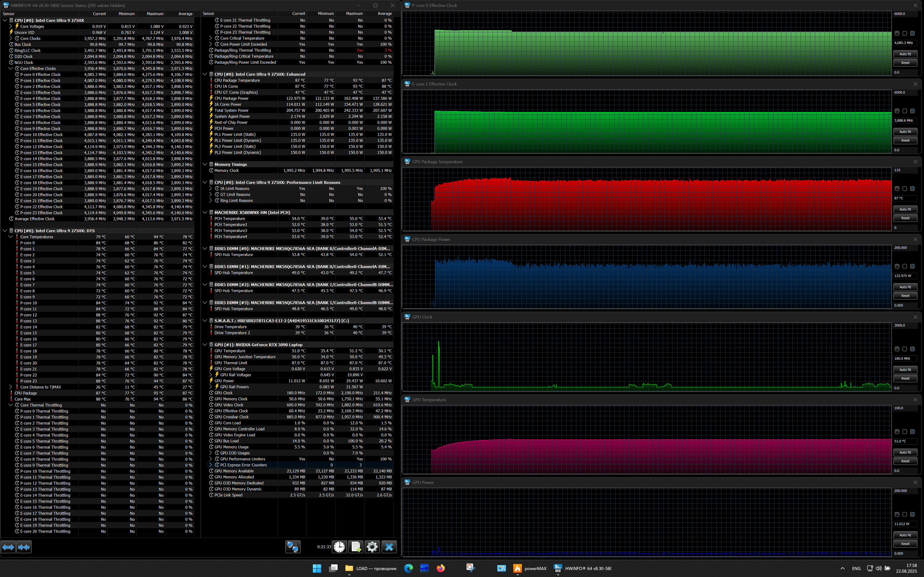
Task: Open sensor settings gear icon
Action: (372, 547)
